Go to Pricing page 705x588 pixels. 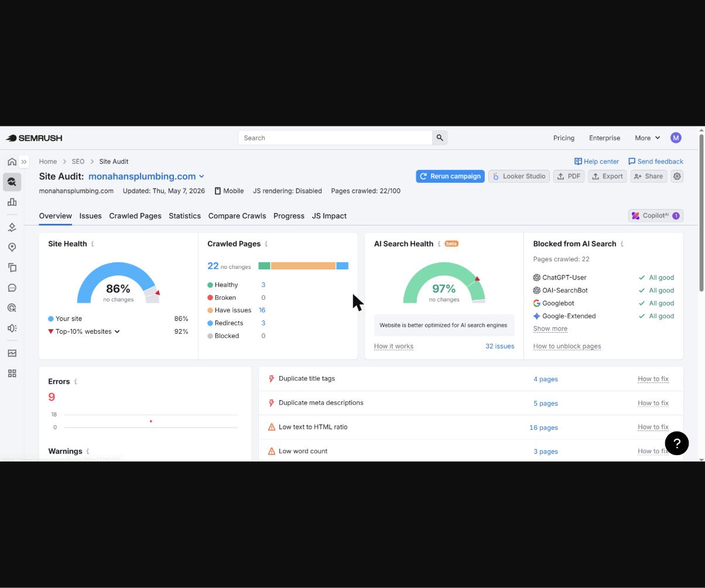click(x=563, y=138)
